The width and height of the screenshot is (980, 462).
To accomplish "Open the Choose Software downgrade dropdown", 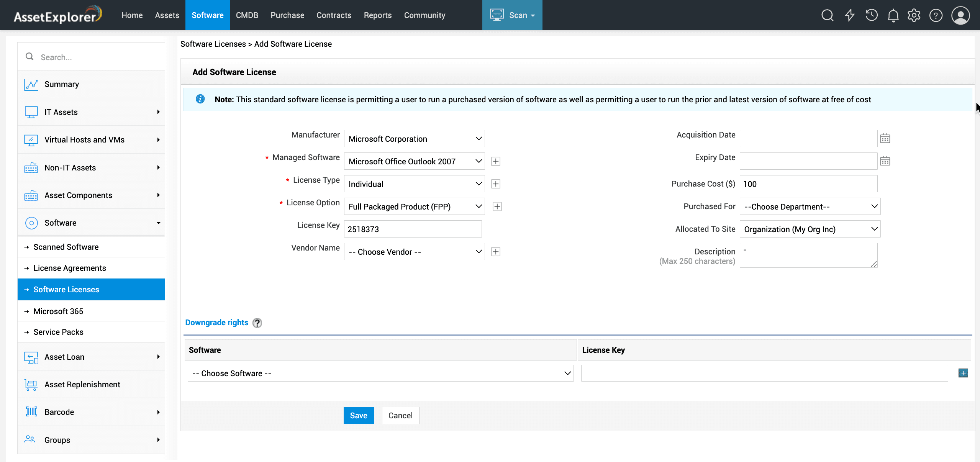I will click(x=380, y=373).
